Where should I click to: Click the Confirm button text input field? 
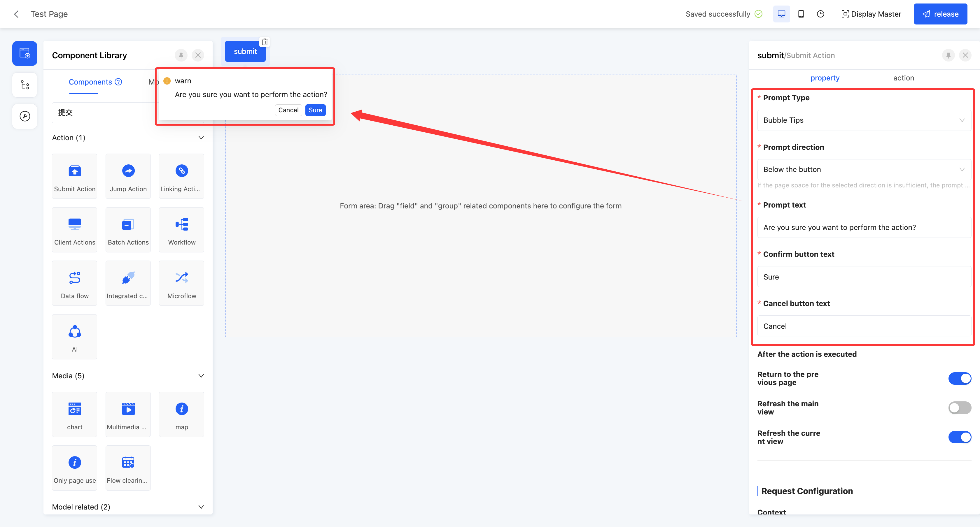coord(864,277)
